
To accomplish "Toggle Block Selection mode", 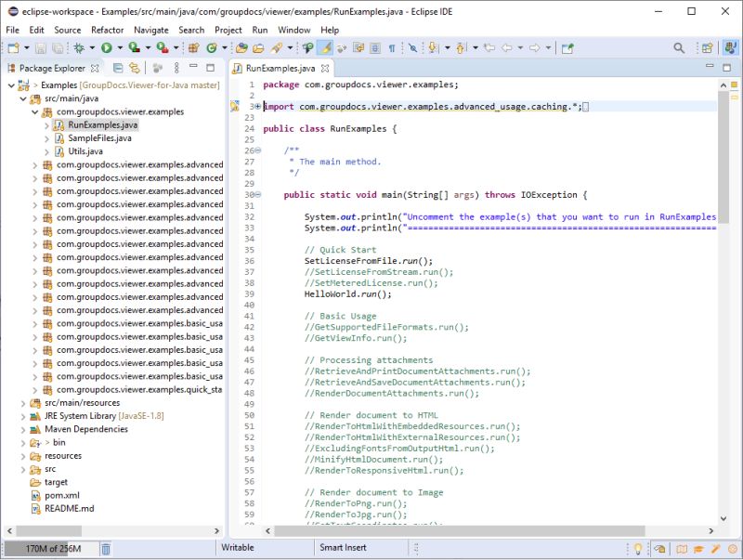I will 375,48.
